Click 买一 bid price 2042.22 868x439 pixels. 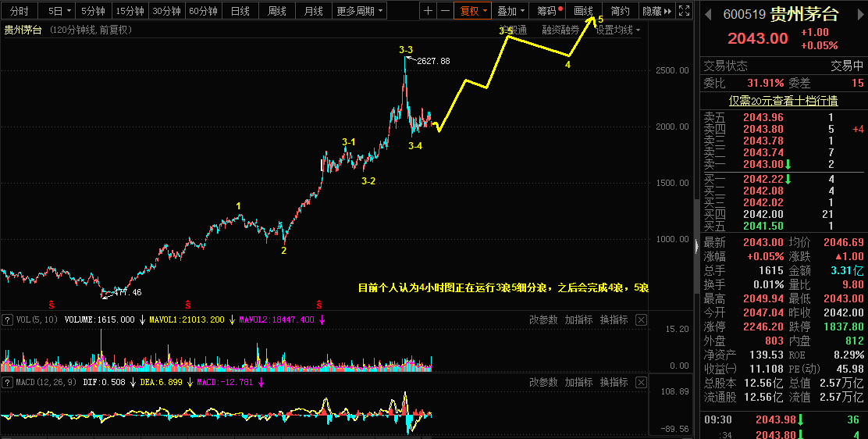[763, 179]
